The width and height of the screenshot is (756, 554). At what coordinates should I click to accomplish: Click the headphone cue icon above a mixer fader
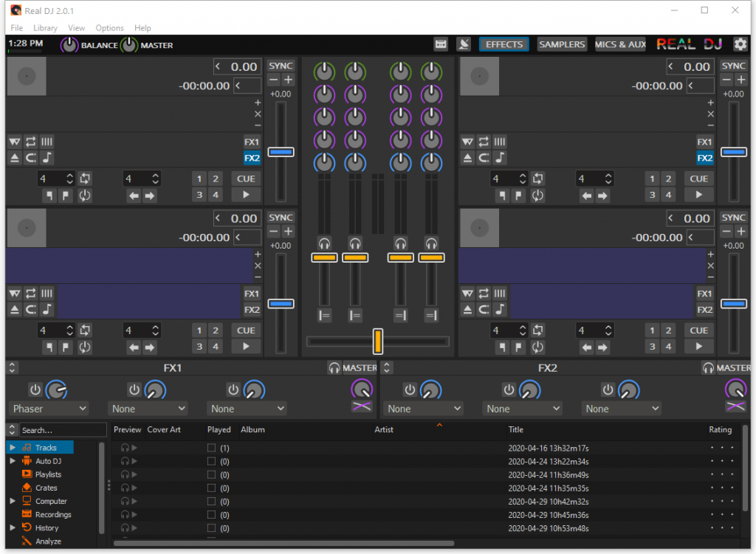point(325,243)
